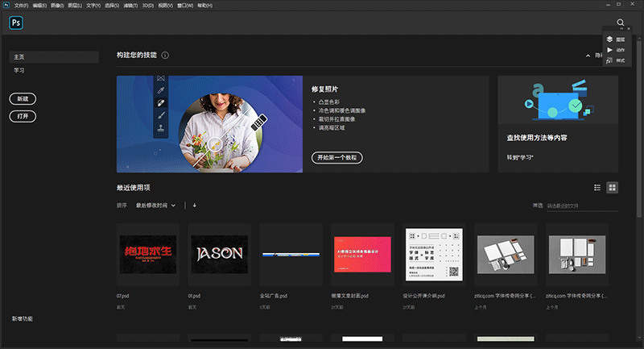Click the 01.psd file name
Image resolution: width=644 pixels, height=349 pixels.
(194, 296)
